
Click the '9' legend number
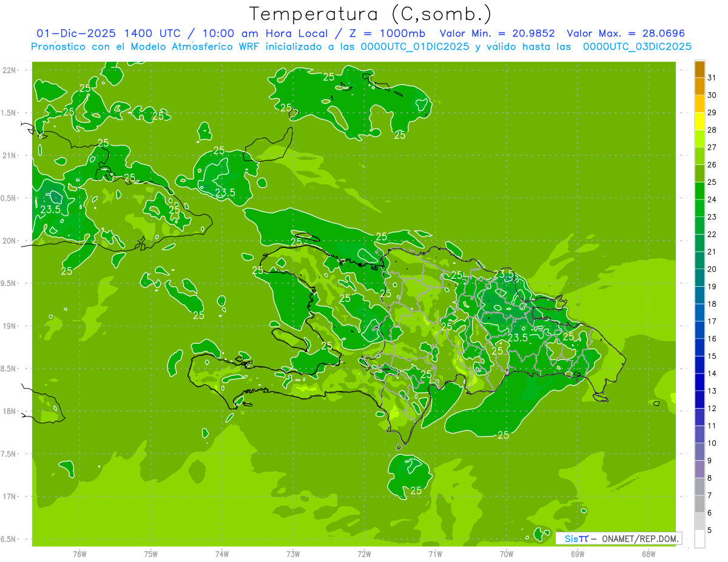710,461
